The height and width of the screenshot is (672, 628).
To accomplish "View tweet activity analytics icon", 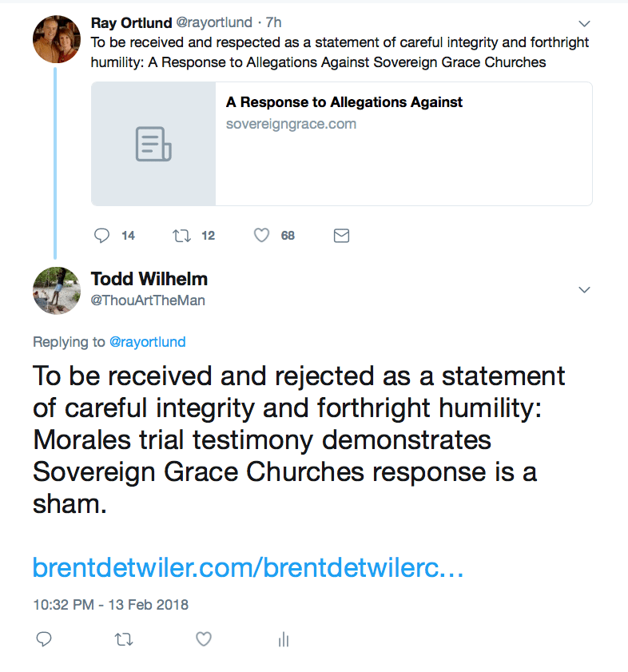I will [282, 638].
